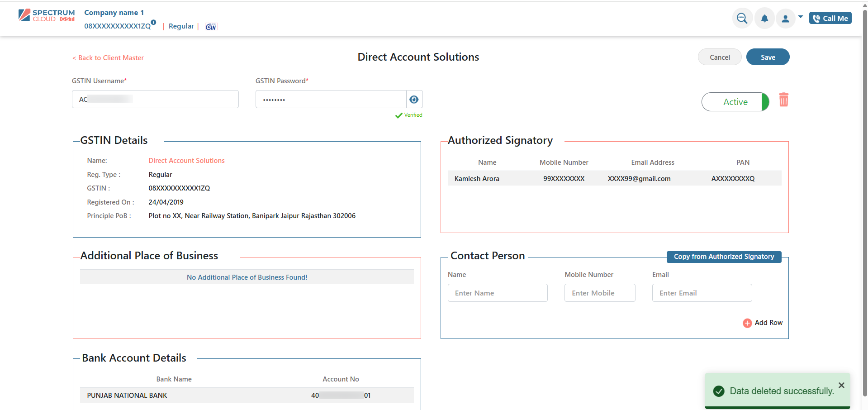
Task: Expand the user profile dropdown arrow
Action: 801,17
